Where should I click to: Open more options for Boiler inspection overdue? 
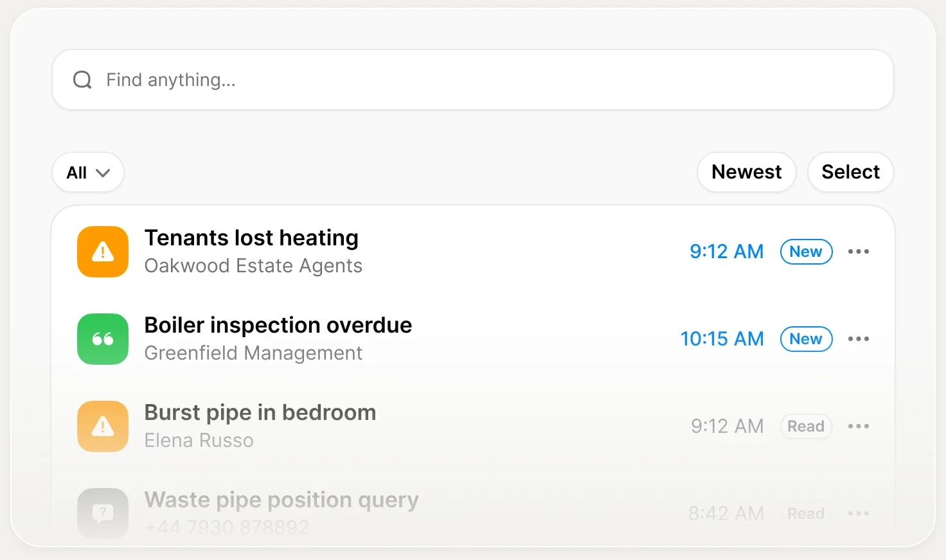pyautogui.click(x=859, y=339)
